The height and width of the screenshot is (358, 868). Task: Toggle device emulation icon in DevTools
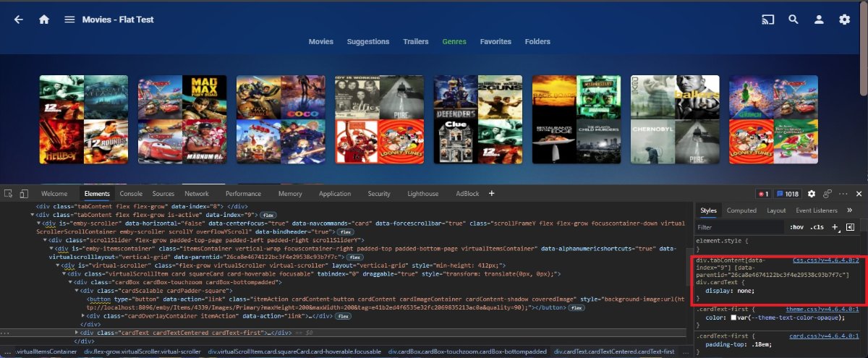[x=24, y=194]
